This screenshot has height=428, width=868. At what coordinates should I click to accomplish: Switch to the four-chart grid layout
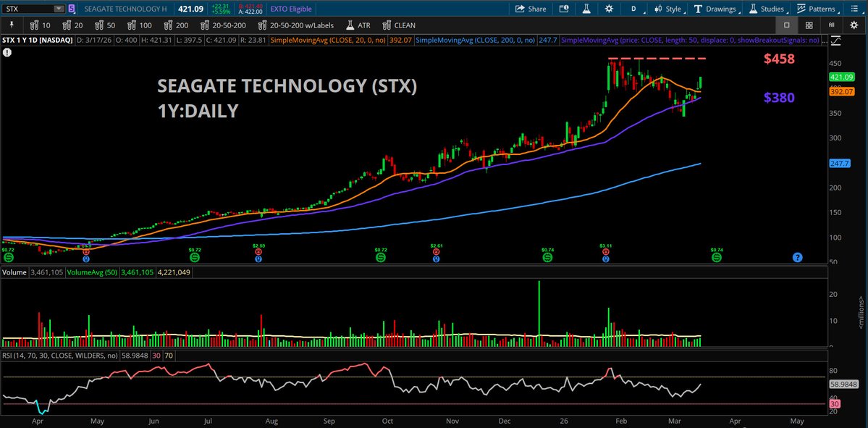click(x=809, y=25)
